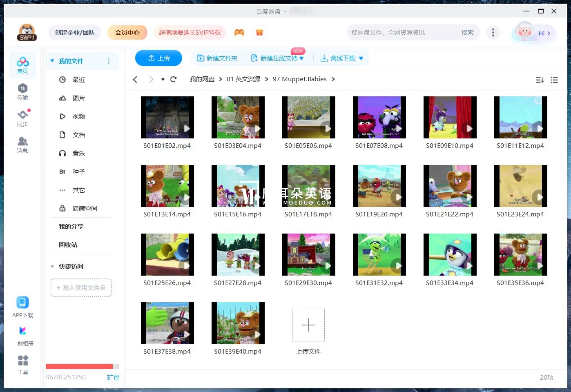Open 一刻相册 from the sidebar
Screen dimensions: 571x392
point(22,336)
